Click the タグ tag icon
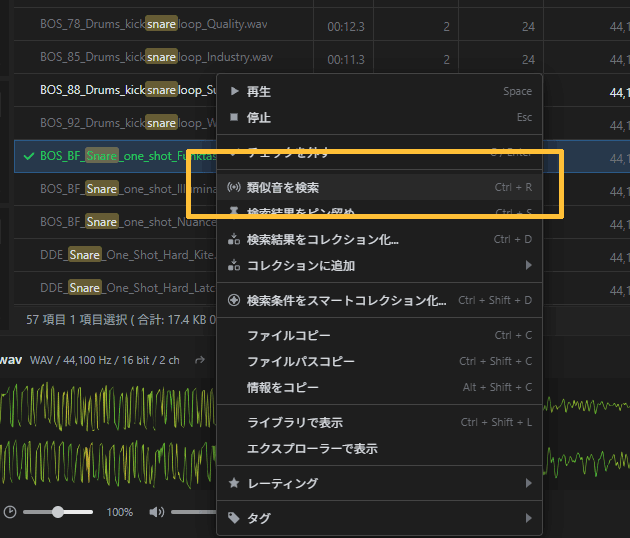Viewport: 630px width, 538px height. pyautogui.click(x=234, y=518)
